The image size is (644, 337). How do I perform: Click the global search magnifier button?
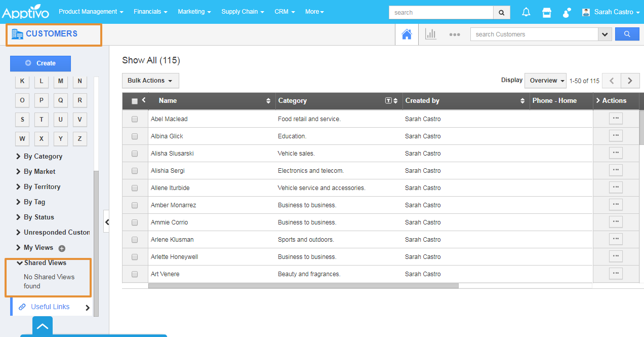(501, 13)
